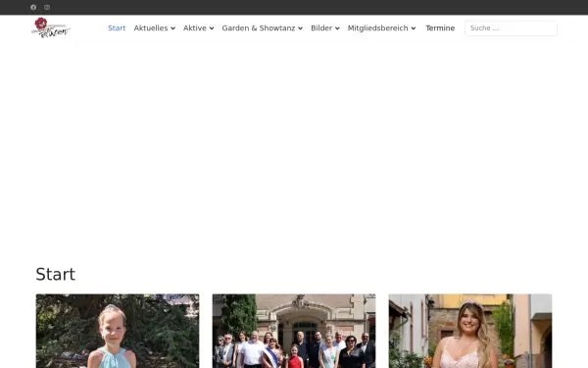Click the Start page heading

pos(56,274)
